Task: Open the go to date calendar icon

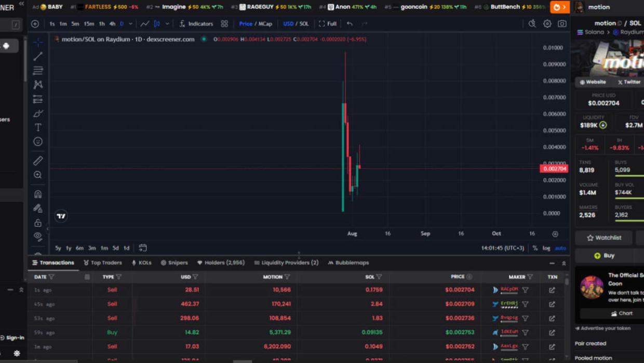Action: point(143,248)
